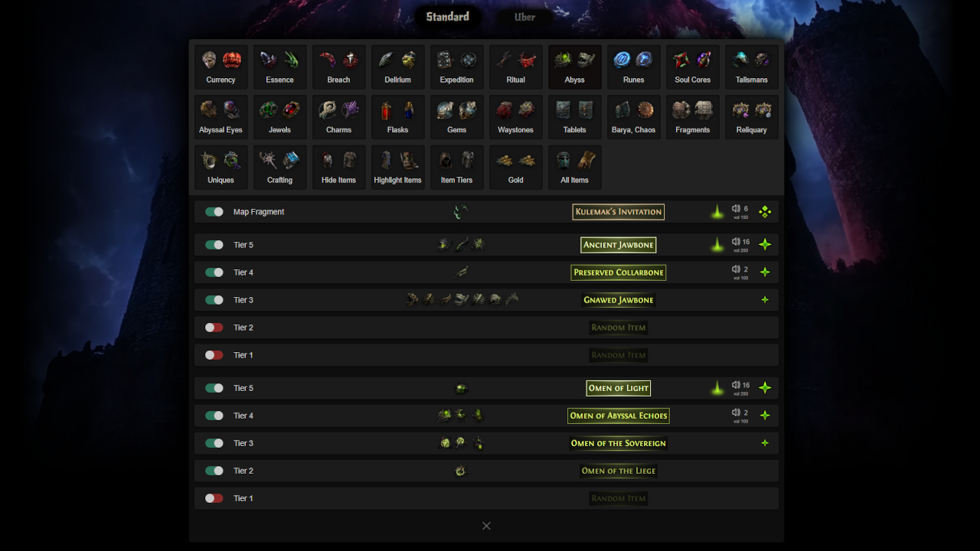Image resolution: width=980 pixels, height=551 pixels.
Task: Open the Soul Cores category tile
Action: click(x=692, y=67)
